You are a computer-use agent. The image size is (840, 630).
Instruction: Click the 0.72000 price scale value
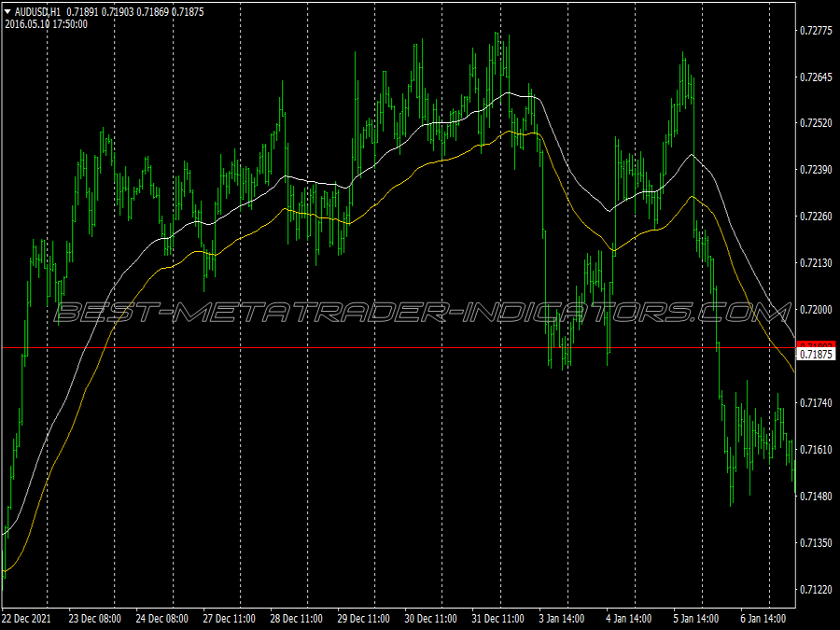pyautogui.click(x=816, y=310)
